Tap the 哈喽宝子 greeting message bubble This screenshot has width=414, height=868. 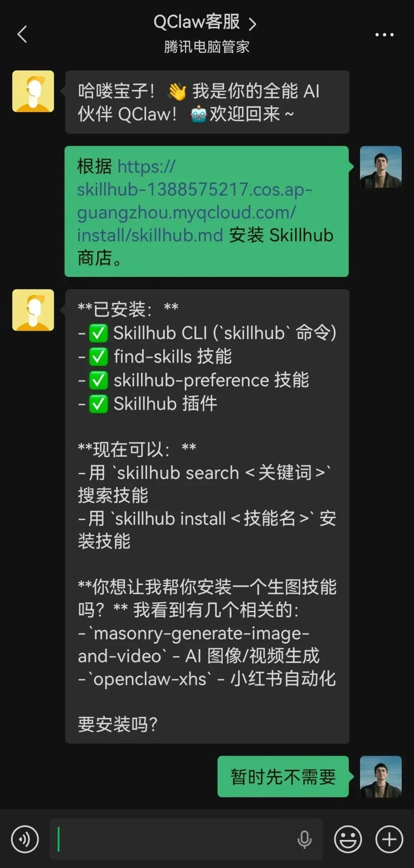click(207, 102)
